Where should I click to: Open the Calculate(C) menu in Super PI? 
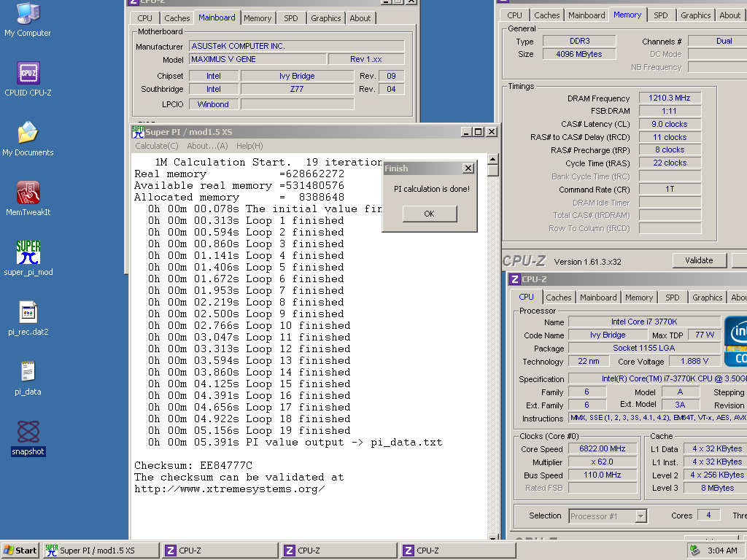click(x=157, y=146)
